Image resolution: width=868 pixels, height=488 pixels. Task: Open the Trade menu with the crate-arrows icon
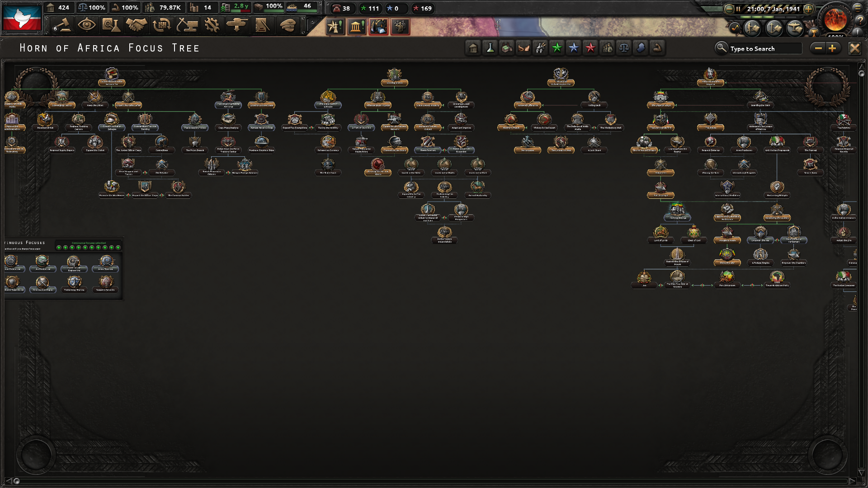click(161, 26)
